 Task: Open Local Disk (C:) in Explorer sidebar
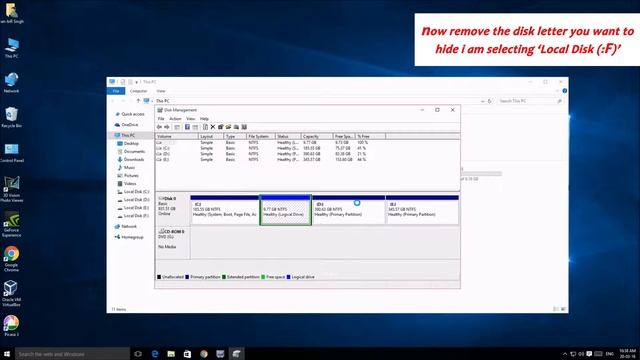[x=136, y=192]
